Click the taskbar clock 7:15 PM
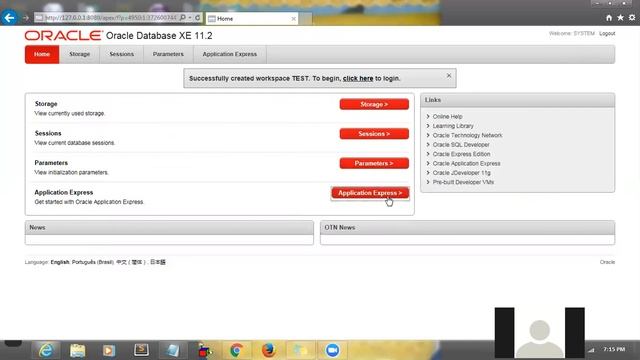This screenshot has height=360, width=640. coord(614,349)
